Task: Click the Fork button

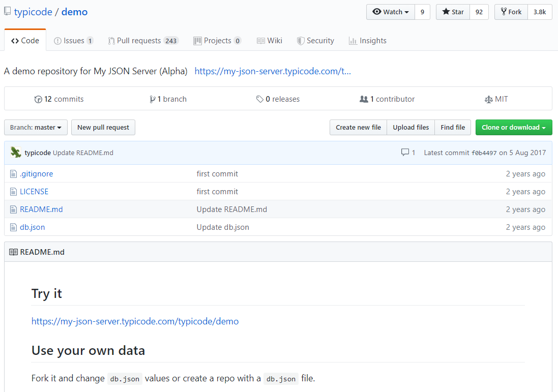Action: click(511, 12)
